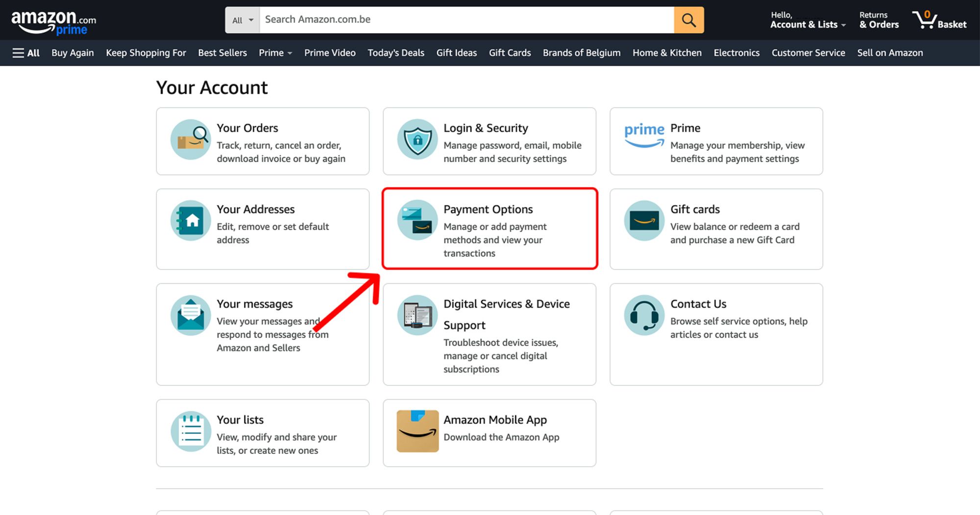This screenshot has width=980, height=515.
Task: Open Electronics category
Action: click(x=736, y=53)
